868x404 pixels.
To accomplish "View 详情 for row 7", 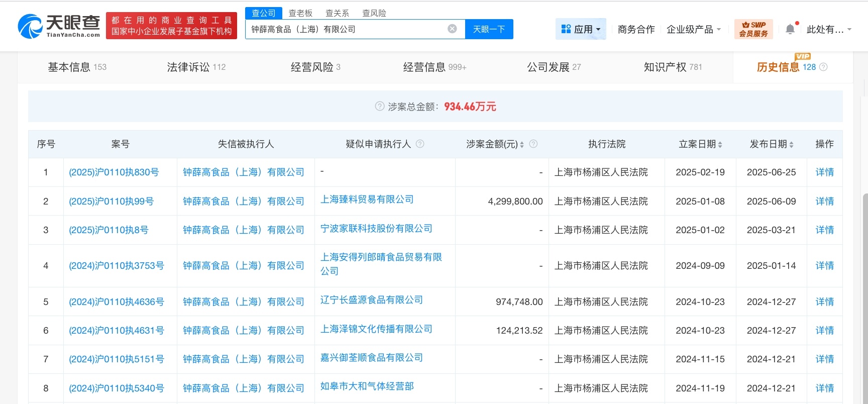I will [825, 359].
